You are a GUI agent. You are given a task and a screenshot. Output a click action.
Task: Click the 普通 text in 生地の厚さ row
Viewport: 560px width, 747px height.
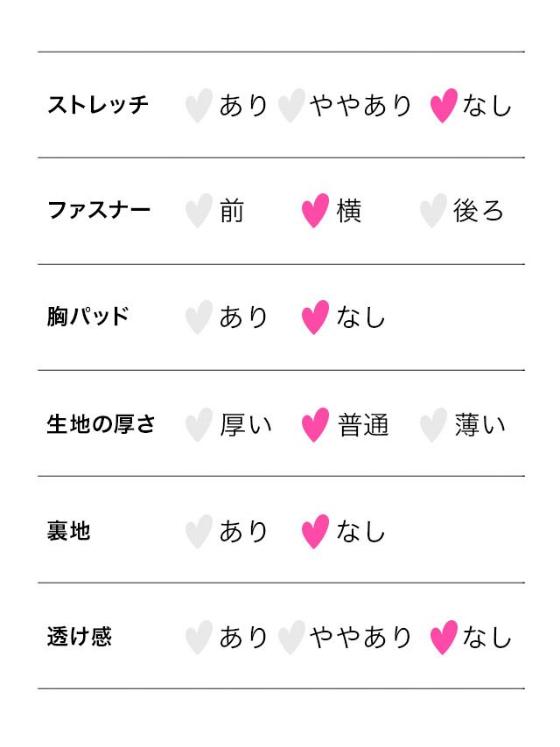coord(363,425)
